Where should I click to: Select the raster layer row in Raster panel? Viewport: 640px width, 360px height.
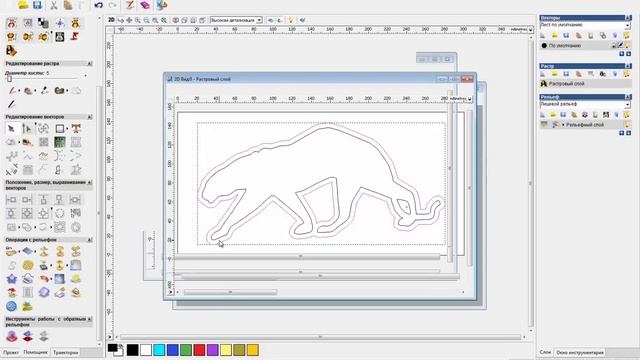[585, 84]
